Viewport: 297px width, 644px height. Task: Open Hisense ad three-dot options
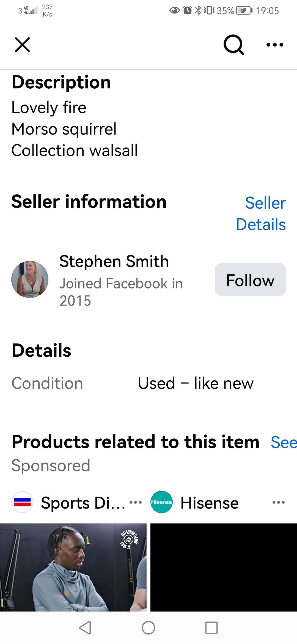pyautogui.click(x=278, y=502)
